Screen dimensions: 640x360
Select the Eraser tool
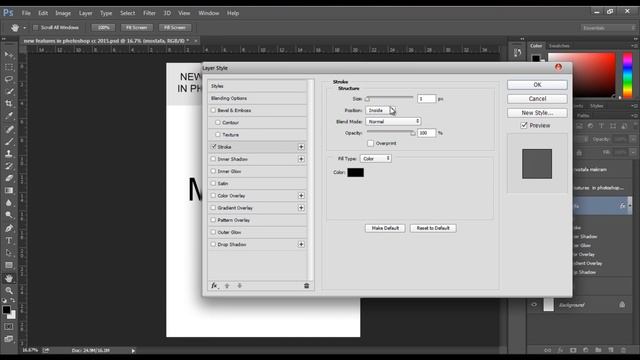[9, 178]
